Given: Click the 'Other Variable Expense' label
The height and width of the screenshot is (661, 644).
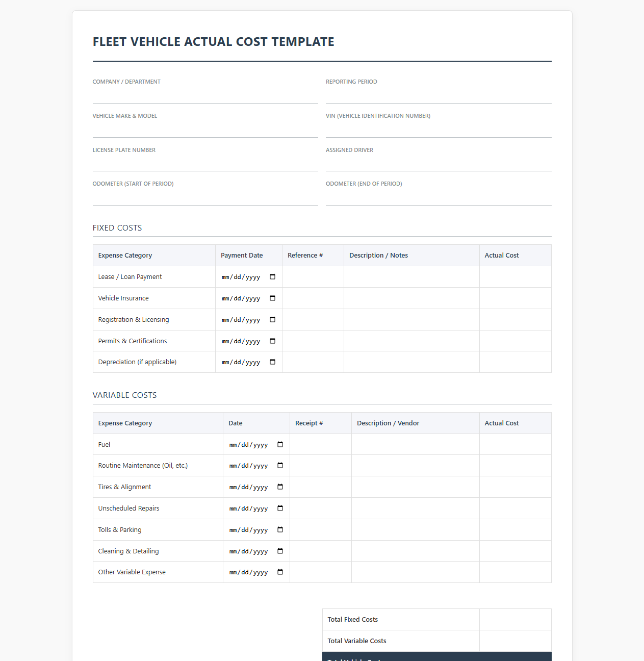Looking at the screenshot, I should pyautogui.click(x=132, y=572).
